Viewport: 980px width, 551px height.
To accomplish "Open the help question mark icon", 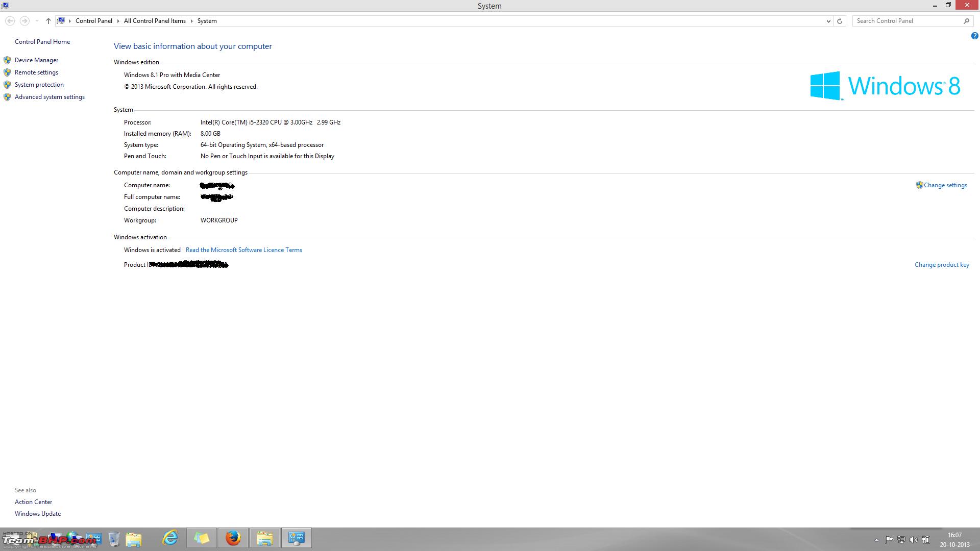I will pyautogui.click(x=974, y=36).
